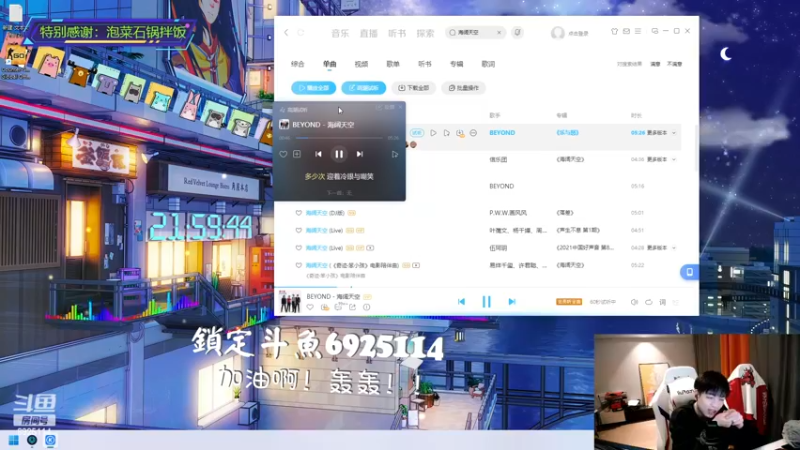Open the skin (shirt) icon in title bar
The height and width of the screenshot is (450, 800).
(x=614, y=31)
